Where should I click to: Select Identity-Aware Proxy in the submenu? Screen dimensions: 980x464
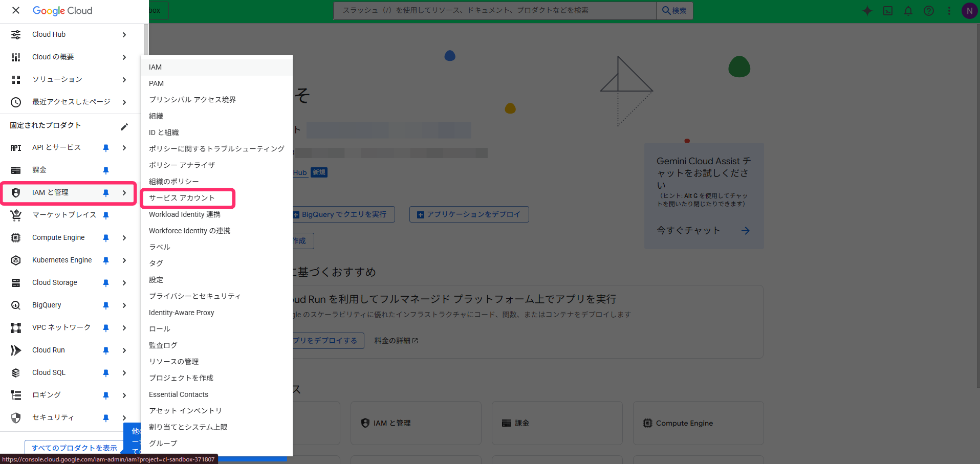pos(182,313)
